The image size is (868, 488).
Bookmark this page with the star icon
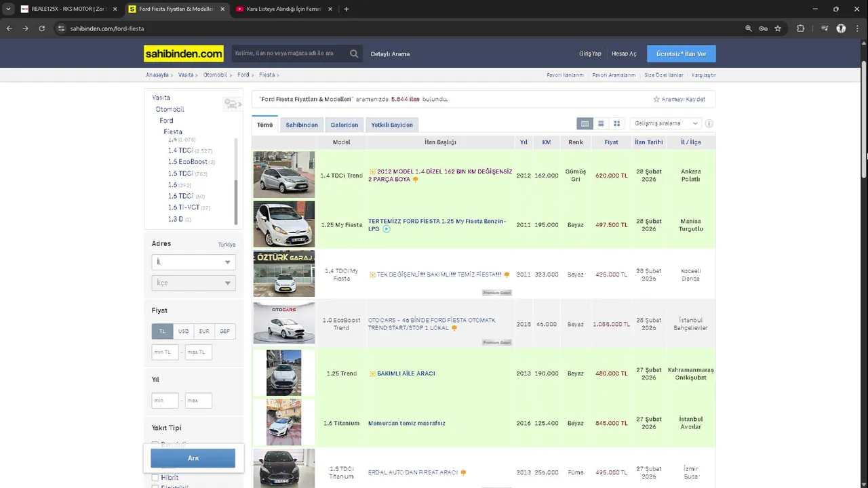(778, 28)
